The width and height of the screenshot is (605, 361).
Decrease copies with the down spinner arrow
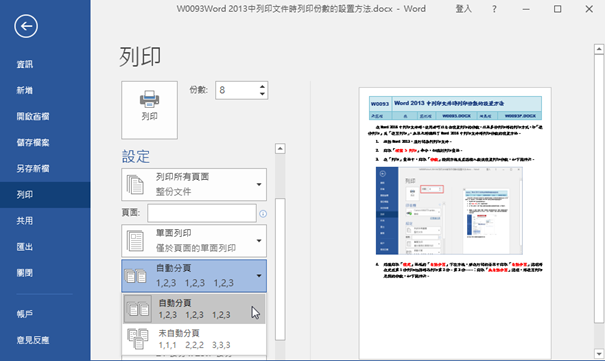tap(262, 94)
